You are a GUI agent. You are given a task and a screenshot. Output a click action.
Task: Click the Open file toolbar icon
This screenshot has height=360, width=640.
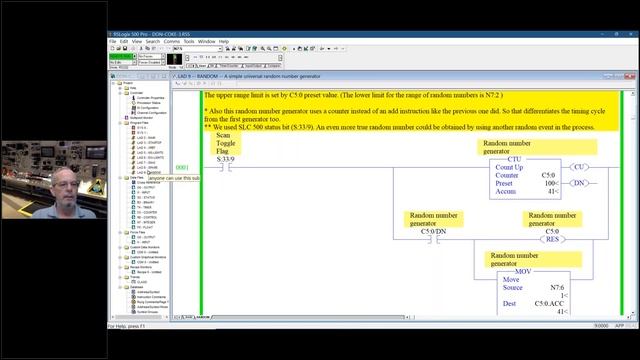click(x=119, y=49)
